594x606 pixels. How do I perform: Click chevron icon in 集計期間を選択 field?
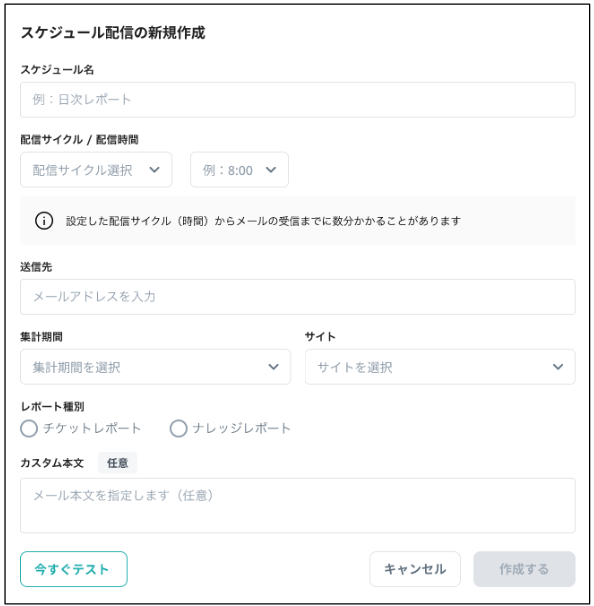[x=273, y=367]
